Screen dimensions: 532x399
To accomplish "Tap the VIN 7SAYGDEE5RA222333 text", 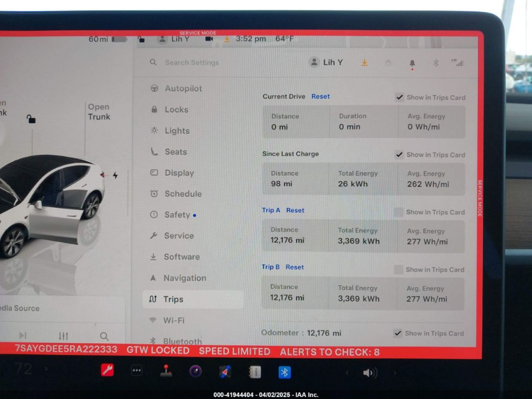I will pyautogui.click(x=66, y=349).
